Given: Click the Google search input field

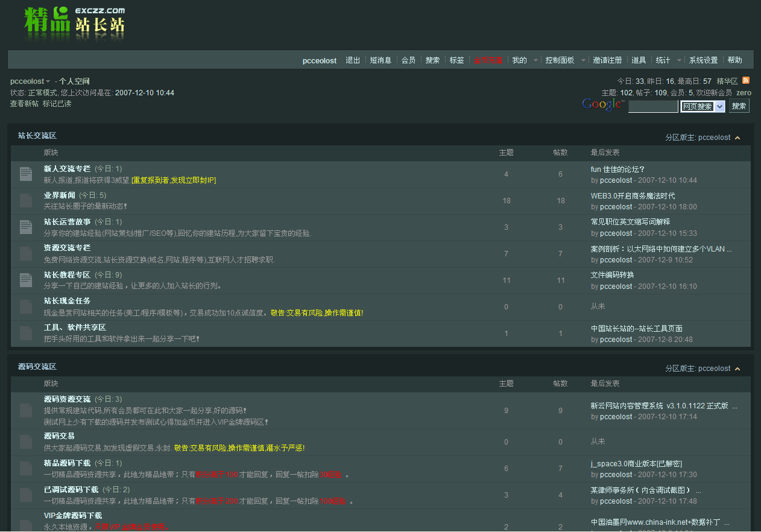Looking at the screenshot, I should point(653,107).
